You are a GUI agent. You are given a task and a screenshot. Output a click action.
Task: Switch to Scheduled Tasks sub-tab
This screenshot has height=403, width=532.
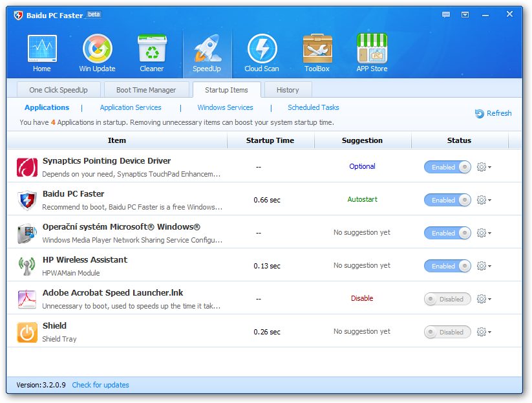tap(314, 107)
